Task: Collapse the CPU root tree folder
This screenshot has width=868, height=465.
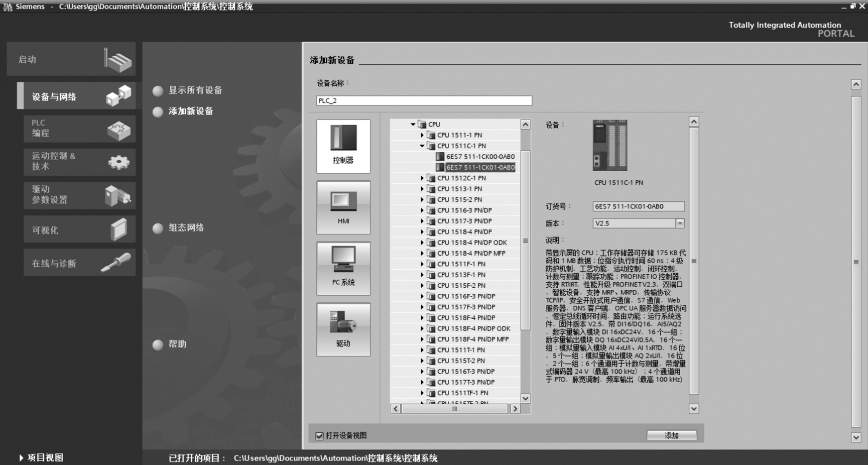Action: coord(413,124)
